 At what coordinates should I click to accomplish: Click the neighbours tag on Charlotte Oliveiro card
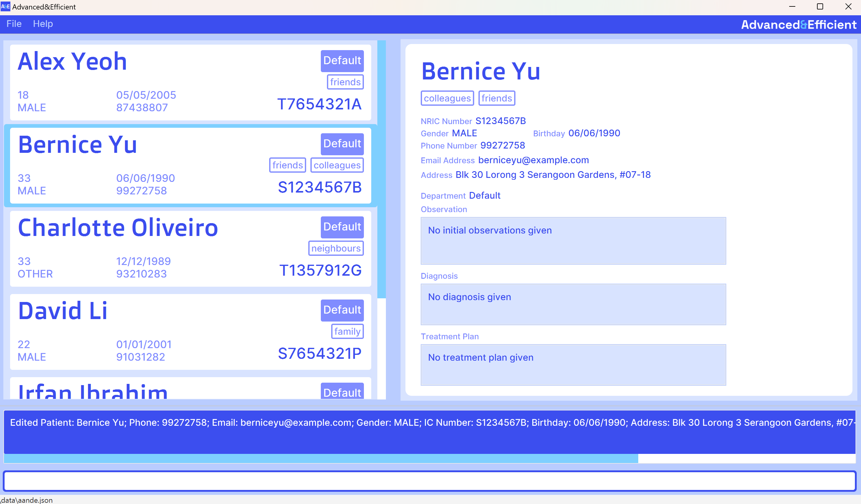[x=335, y=248]
